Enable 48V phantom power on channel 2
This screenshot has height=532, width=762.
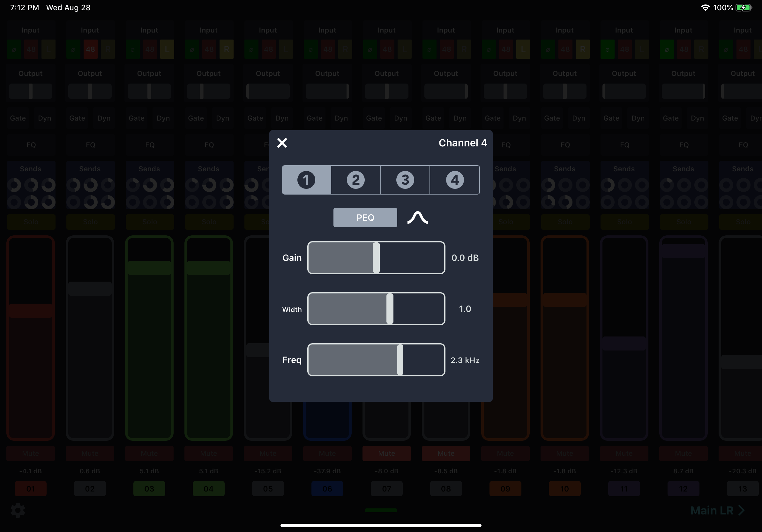pos(90,49)
